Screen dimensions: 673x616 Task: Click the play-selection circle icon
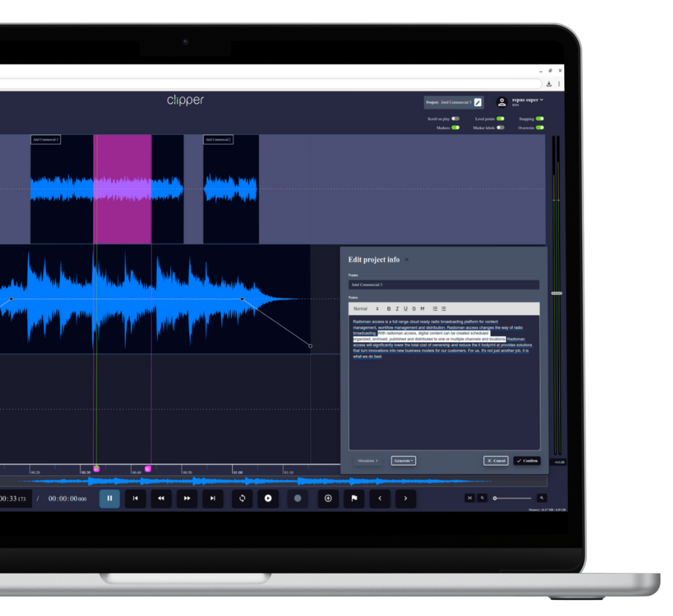click(x=268, y=498)
